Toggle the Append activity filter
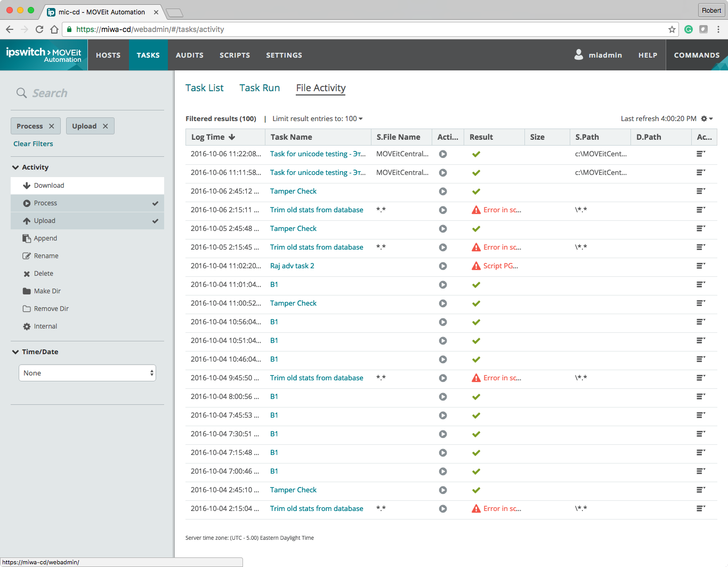The width and height of the screenshot is (728, 567). [87, 238]
